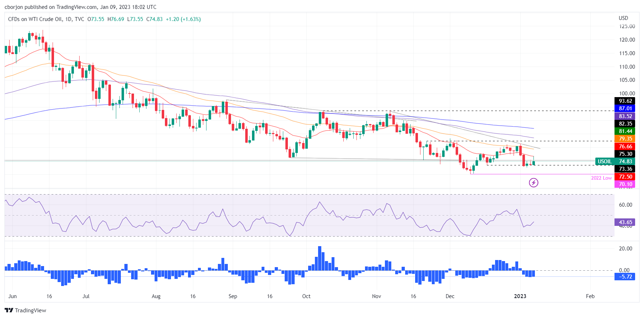Click the CFDs on WTI Crude Oil title
This screenshot has width=644, height=318.
[35, 19]
